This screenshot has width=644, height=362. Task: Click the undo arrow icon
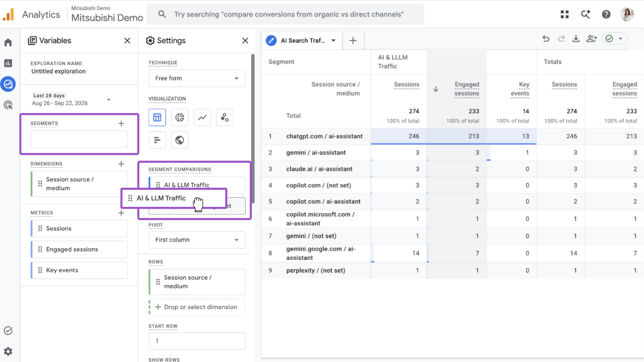[546, 39]
